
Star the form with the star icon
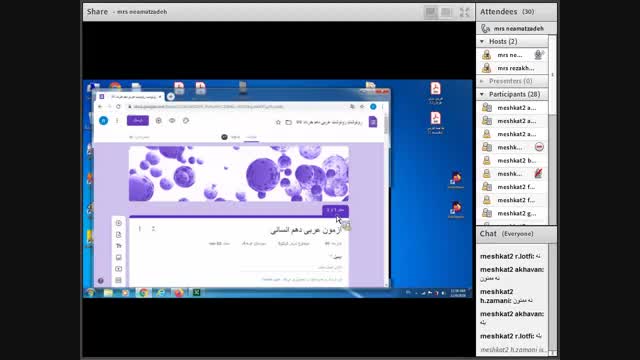(278, 122)
